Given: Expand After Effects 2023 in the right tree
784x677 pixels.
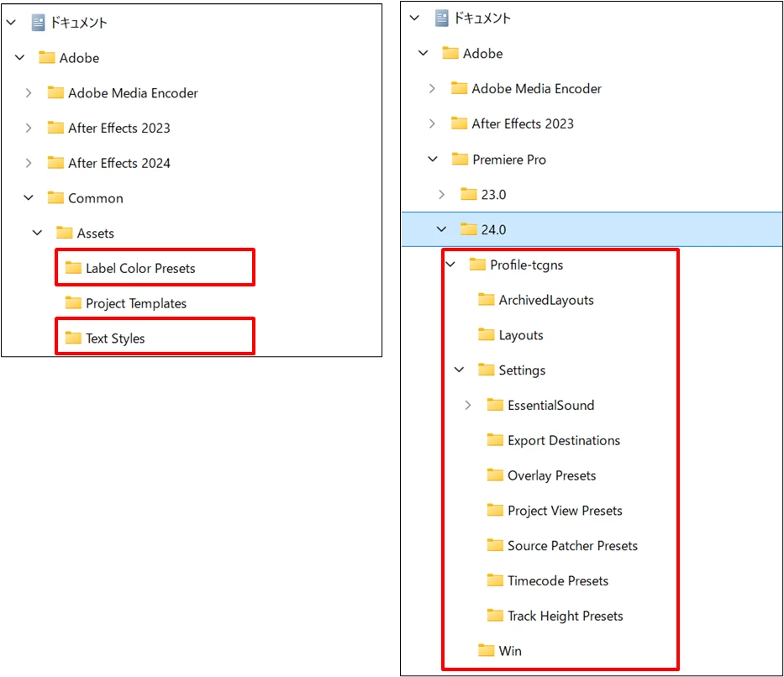Looking at the screenshot, I should tap(432, 123).
